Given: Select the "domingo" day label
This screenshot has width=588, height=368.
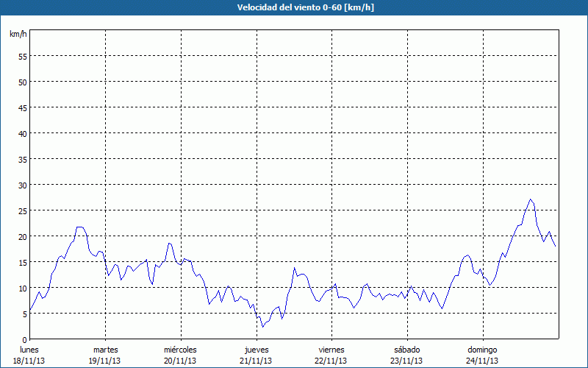Looking at the screenshot, I should pos(482,350).
